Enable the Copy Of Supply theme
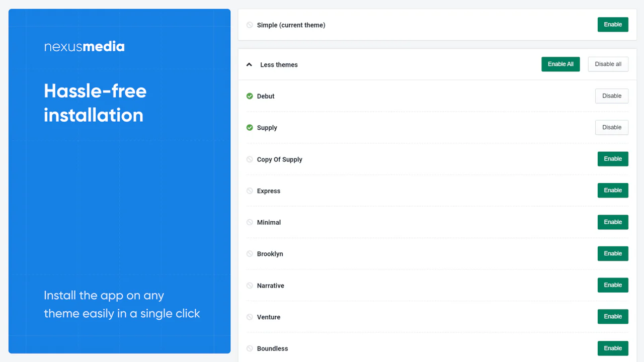 (x=612, y=159)
